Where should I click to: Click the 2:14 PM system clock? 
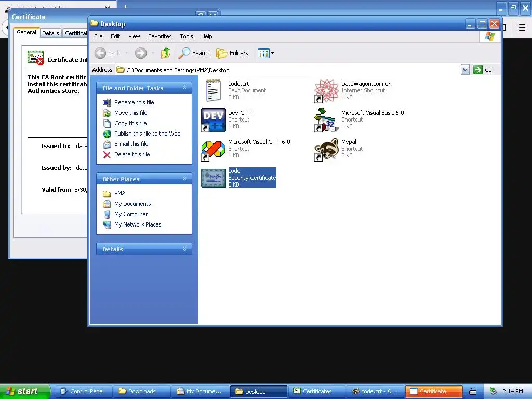click(x=512, y=391)
